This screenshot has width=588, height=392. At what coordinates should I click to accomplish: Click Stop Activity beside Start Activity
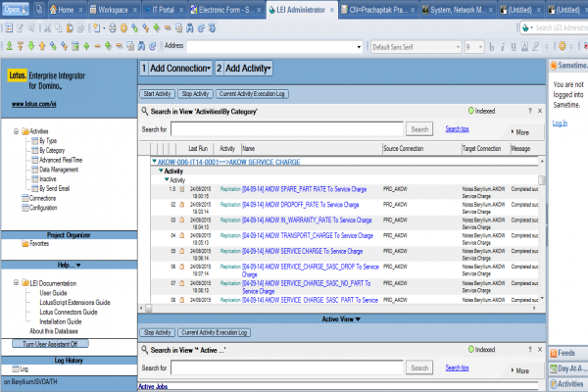coord(195,94)
